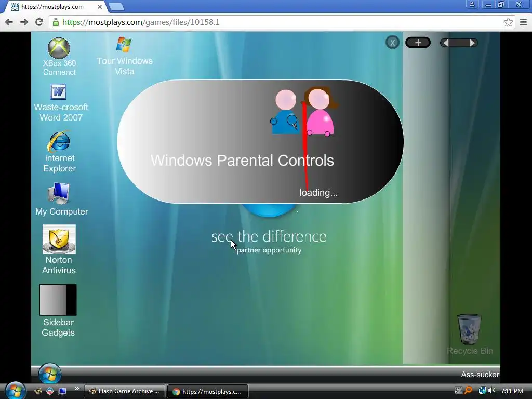
Task: Click the first quick launch icon
Action: pyautogui.click(x=37, y=391)
